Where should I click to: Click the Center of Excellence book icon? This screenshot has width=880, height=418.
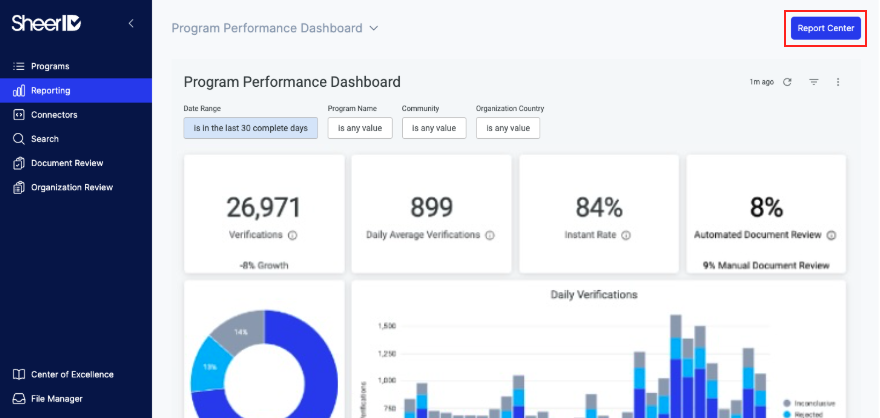(x=19, y=374)
